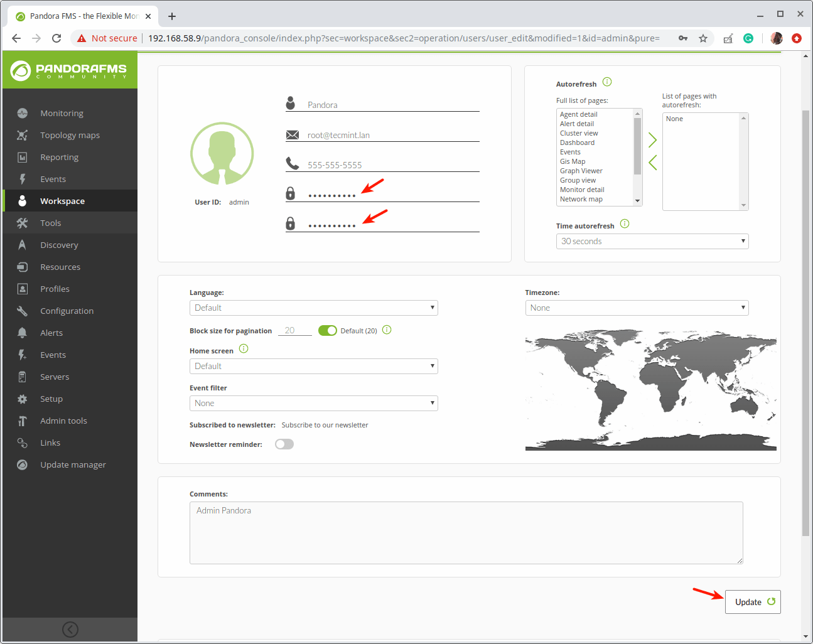Remove page from autorefresh with left arrow
The height and width of the screenshot is (644, 813).
652,163
